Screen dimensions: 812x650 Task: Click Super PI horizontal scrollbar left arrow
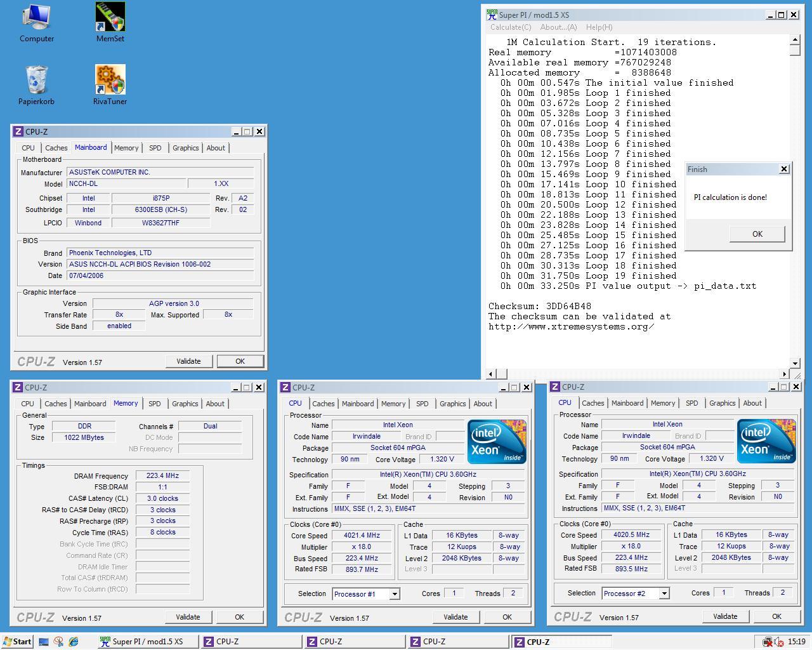click(491, 374)
